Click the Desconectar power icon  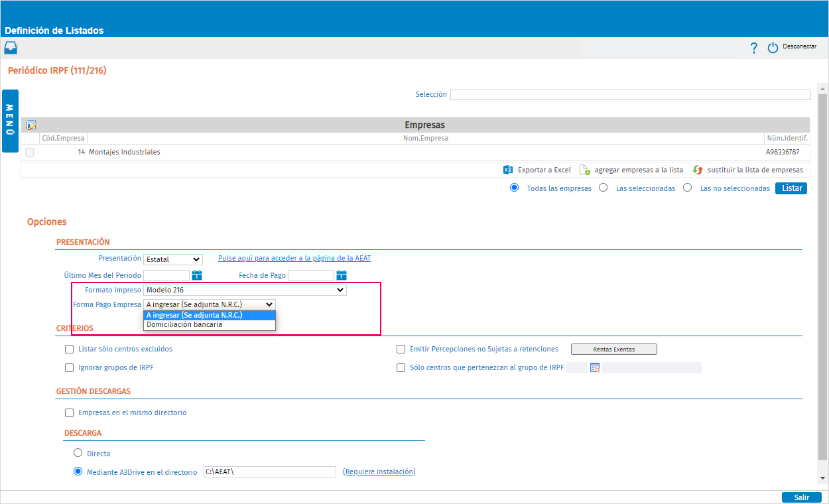point(773,48)
